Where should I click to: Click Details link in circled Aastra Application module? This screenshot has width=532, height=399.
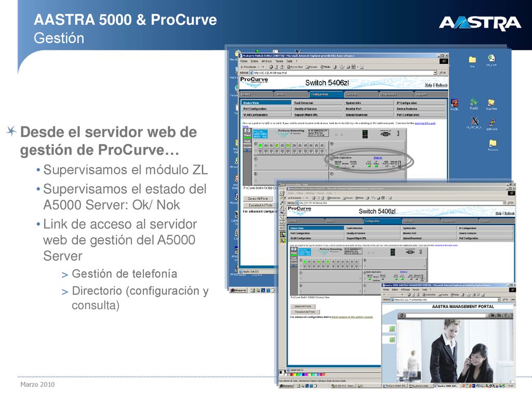(378, 158)
